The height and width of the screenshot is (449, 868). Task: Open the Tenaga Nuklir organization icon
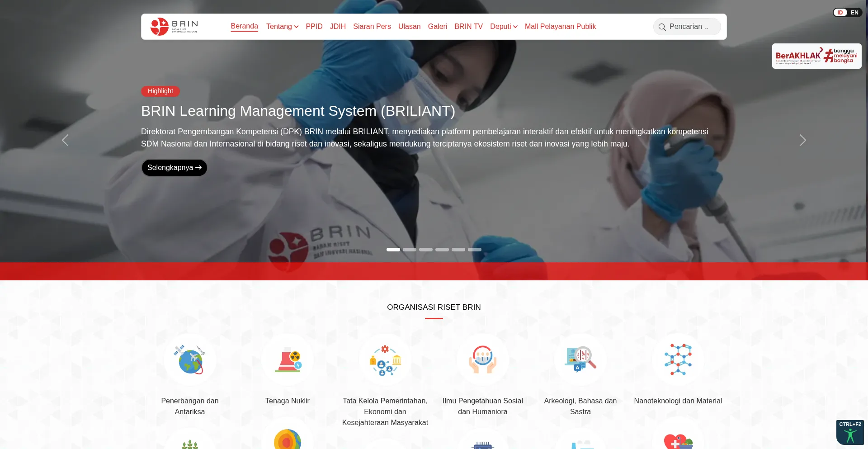click(288, 360)
